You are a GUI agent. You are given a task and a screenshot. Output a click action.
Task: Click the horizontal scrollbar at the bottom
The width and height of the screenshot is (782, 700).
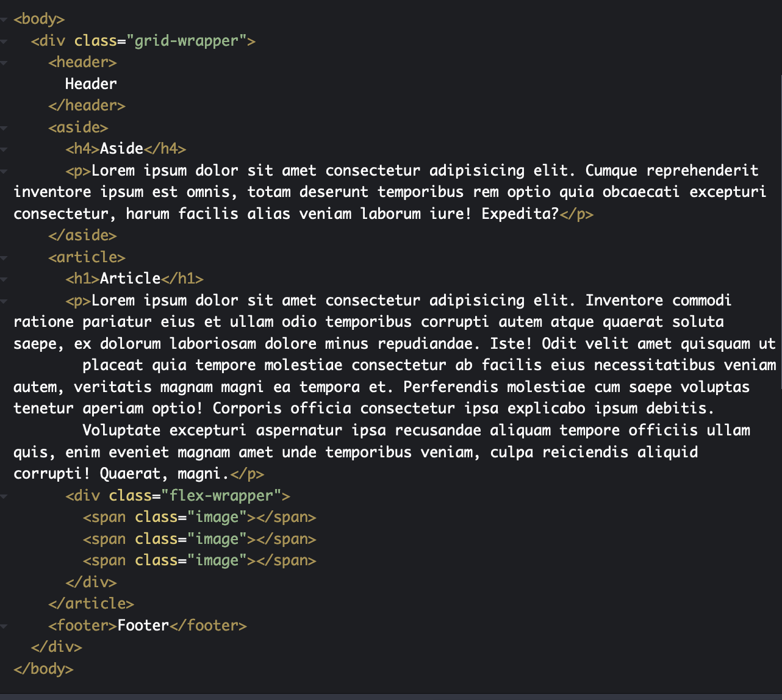(390, 696)
